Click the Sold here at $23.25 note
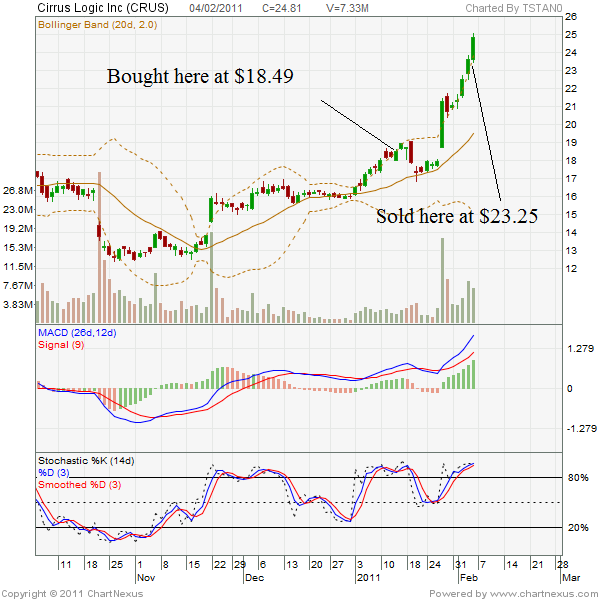600x600 pixels. 457,216
